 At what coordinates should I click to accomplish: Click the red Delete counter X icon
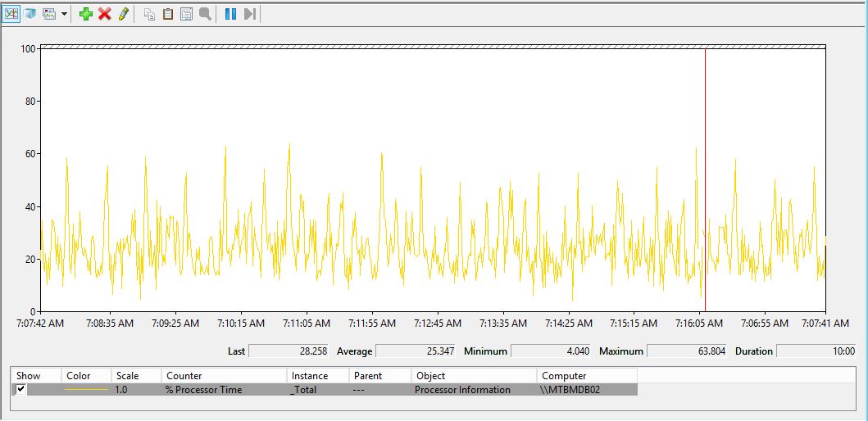point(105,14)
